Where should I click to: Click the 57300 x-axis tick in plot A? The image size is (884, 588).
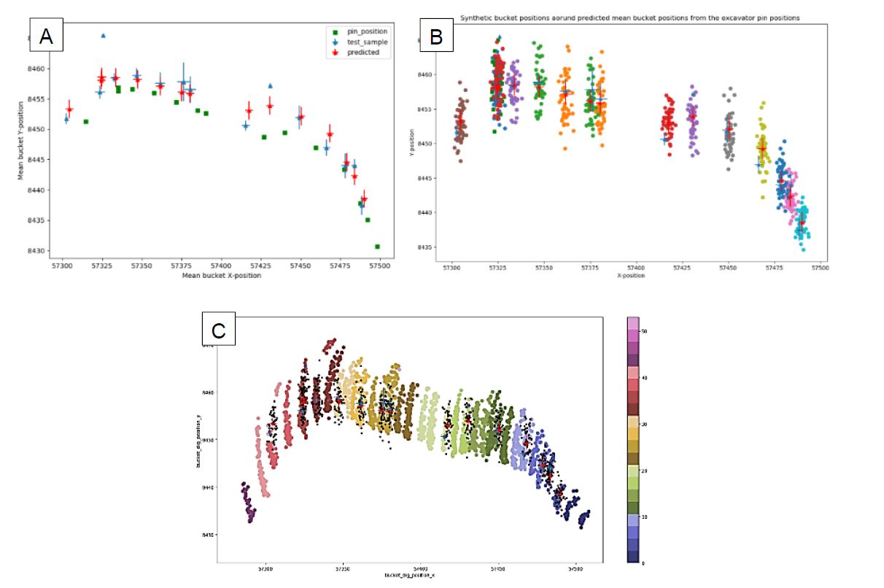[x=63, y=264]
